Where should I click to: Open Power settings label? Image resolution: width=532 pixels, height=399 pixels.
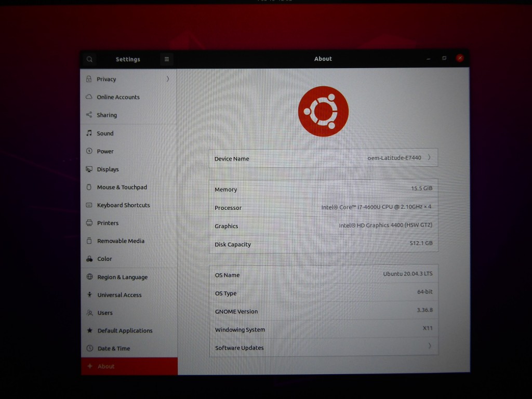coord(105,151)
